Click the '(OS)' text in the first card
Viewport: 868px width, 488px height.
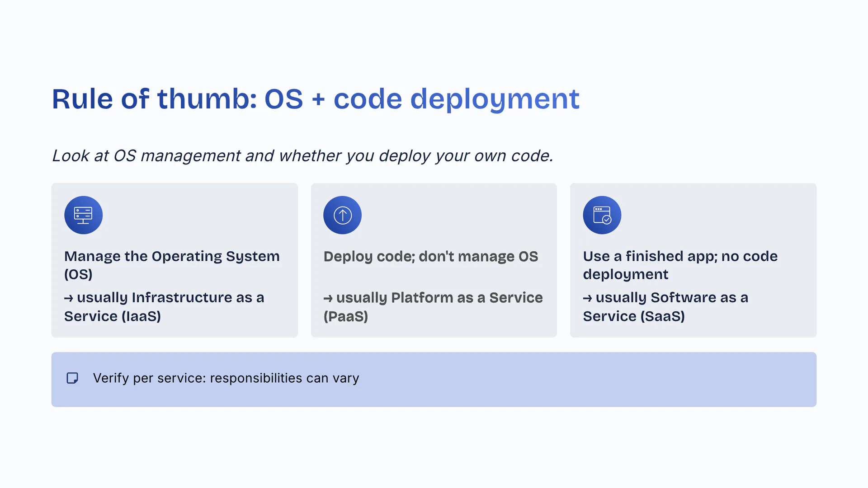click(78, 274)
